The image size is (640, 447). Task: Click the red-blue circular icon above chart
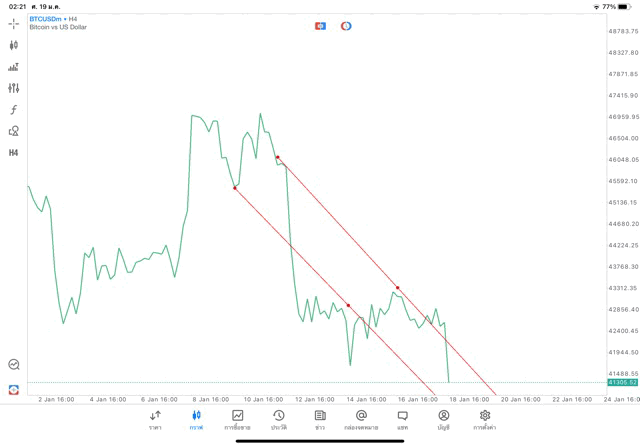[346, 26]
